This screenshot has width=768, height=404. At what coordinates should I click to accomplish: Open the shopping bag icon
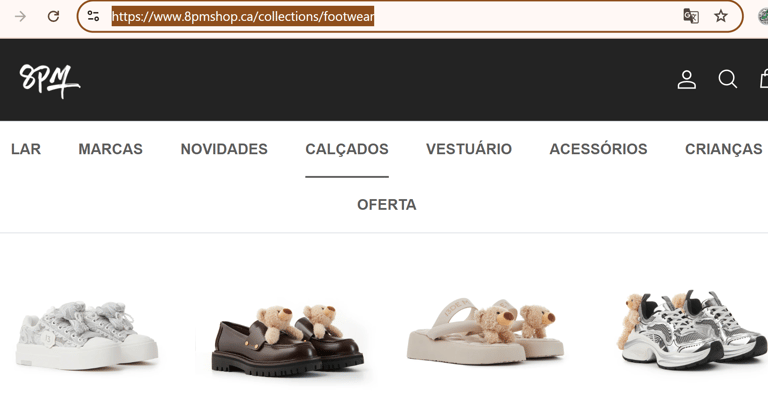764,79
